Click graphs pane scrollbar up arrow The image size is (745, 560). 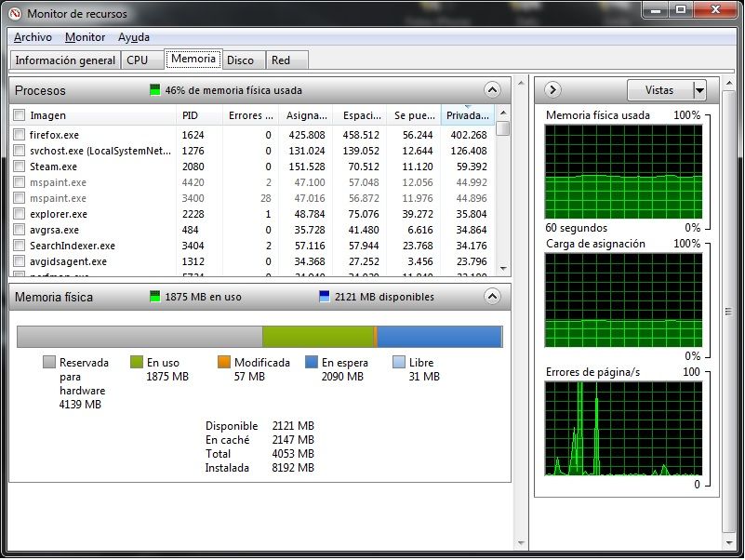click(729, 83)
